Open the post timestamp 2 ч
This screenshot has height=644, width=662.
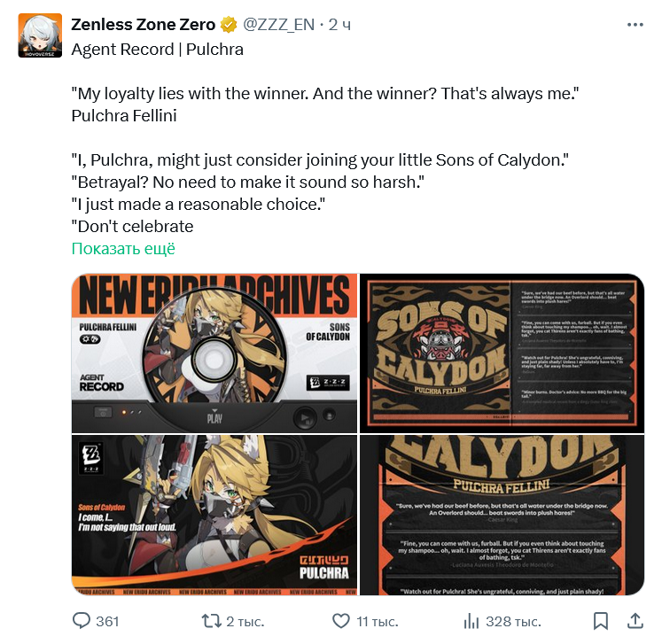coord(339,25)
